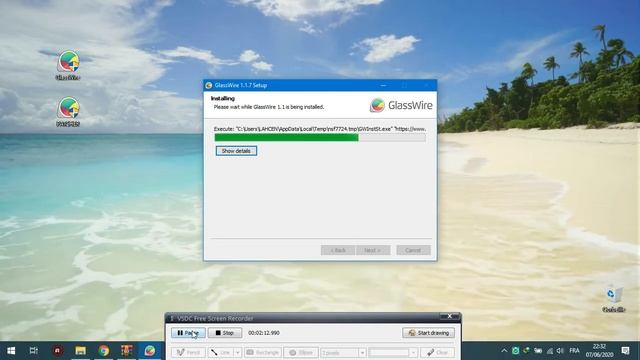
Task: Select the Pencil drawing tool in VSDC
Action: coord(188,352)
